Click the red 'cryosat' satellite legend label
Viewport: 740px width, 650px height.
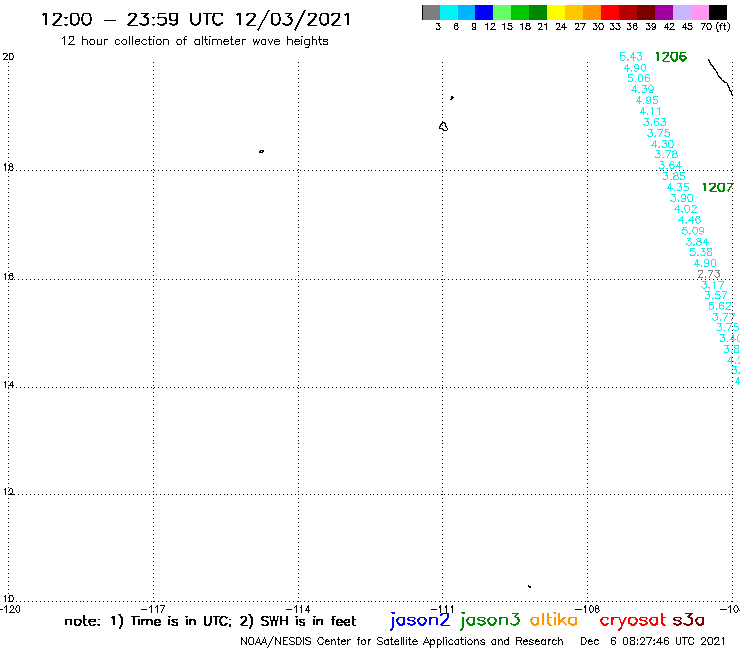tap(633, 620)
